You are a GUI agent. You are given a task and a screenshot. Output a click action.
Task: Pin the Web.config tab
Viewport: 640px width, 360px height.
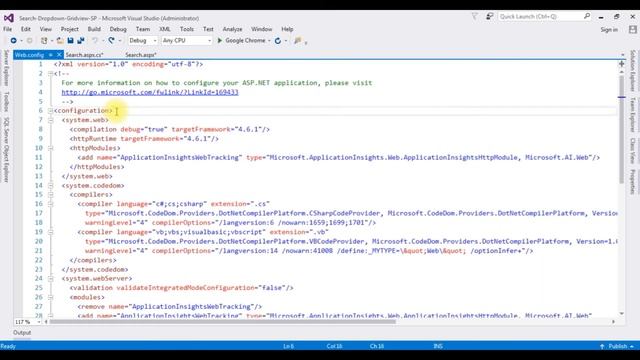51,54
